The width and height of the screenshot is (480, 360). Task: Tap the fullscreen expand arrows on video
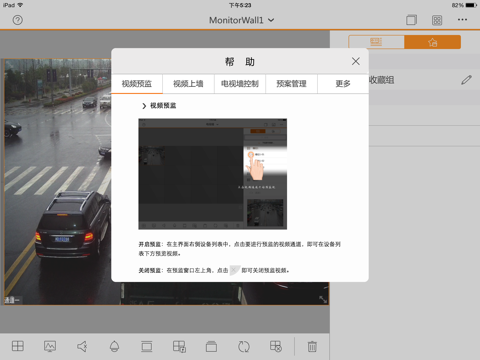point(323,299)
